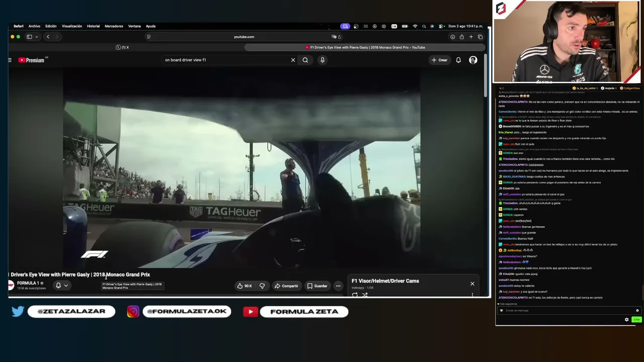Reload the page in Safari
Image resolution: width=644 pixels, height=362 pixels.
(x=340, y=37)
